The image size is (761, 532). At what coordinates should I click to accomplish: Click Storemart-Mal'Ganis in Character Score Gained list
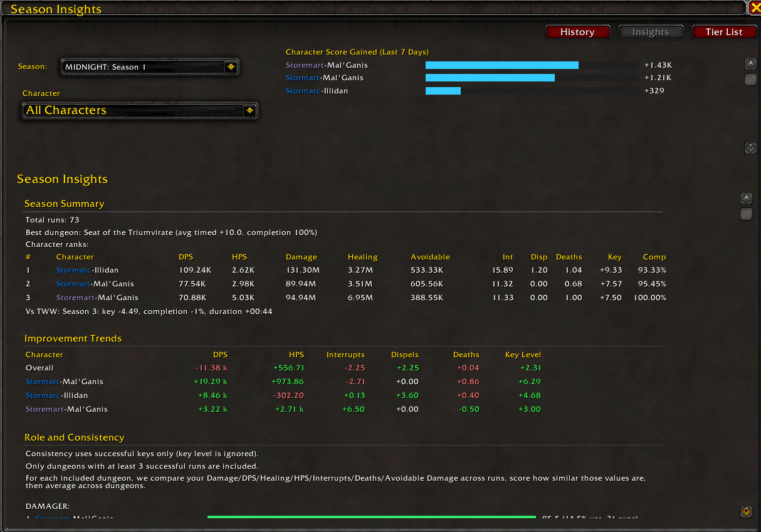pos(327,65)
